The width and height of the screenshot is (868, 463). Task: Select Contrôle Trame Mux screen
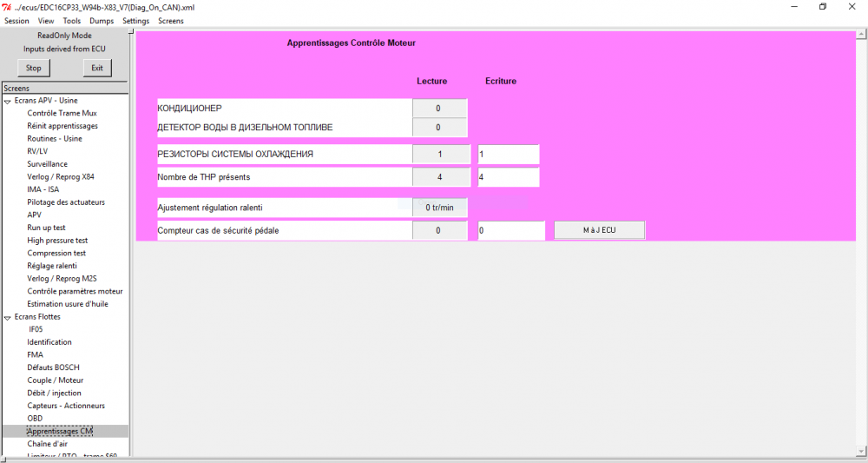62,113
